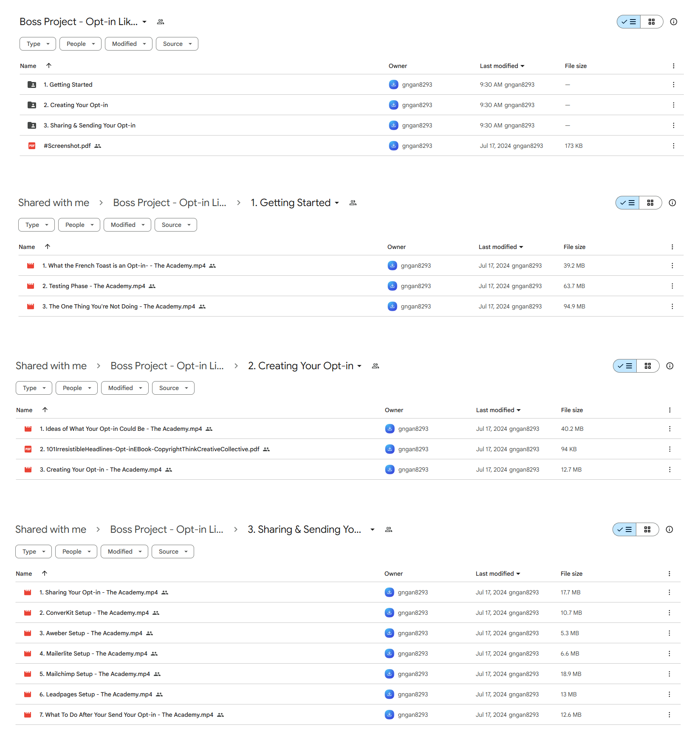Switch to grid layout in Boss Project top panel
The image size is (700, 741).
(x=652, y=22)
